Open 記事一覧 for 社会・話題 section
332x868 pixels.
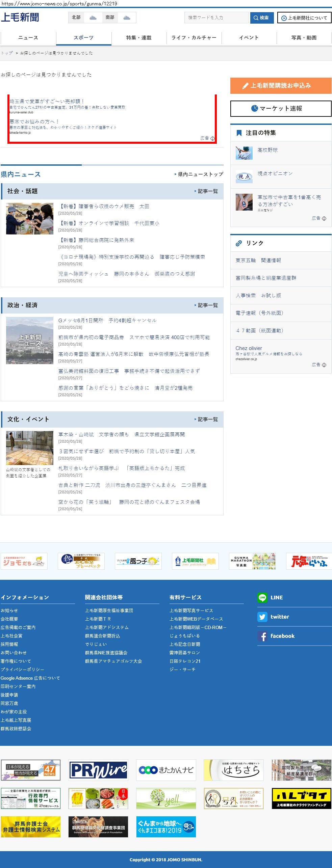click(x=207, y=191)
